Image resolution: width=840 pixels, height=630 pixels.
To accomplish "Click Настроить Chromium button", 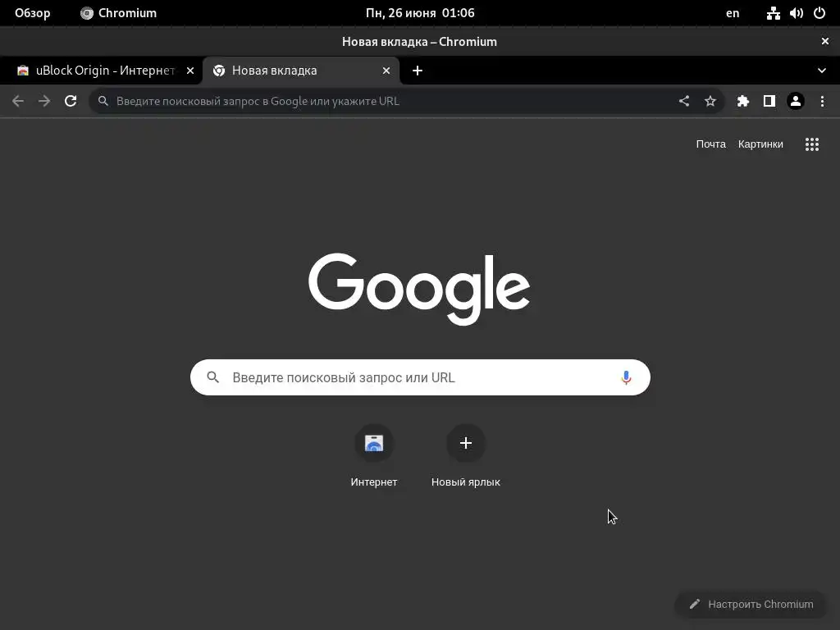I will click(751, 604).
